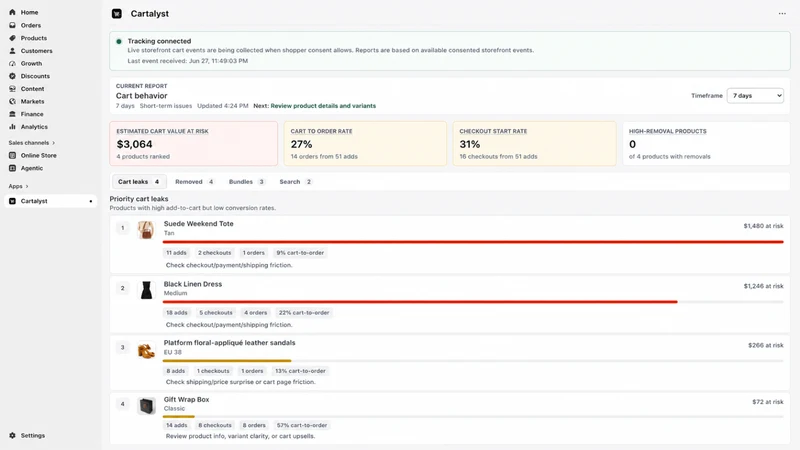Viewport: 800px width, 450px height.
Task: Open the Suede Weekend Tote thumbnail
Action: click(146, 230)
